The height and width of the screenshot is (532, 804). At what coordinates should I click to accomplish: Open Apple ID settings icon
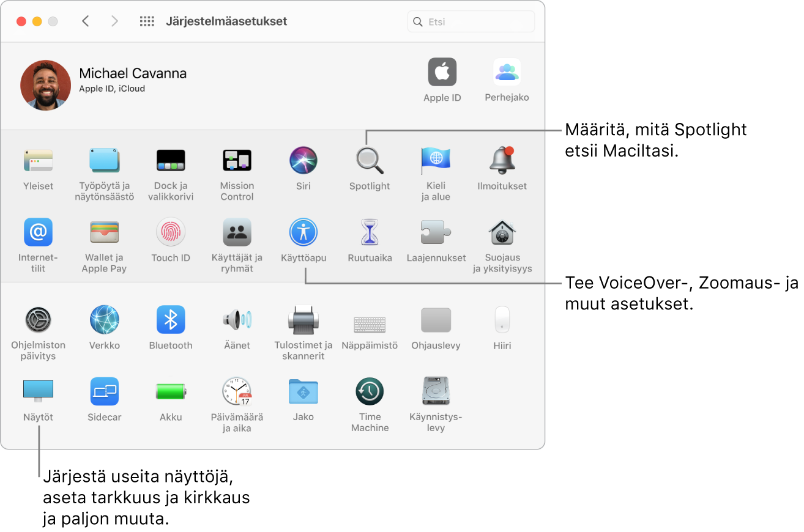pos(442,73)
